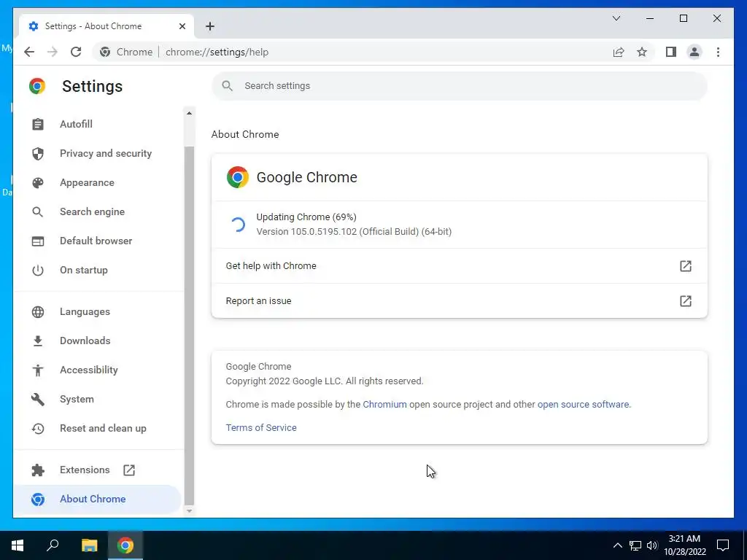
Task: Click the Chrome site info chip in address bar
Action: (x=126, y=52)
